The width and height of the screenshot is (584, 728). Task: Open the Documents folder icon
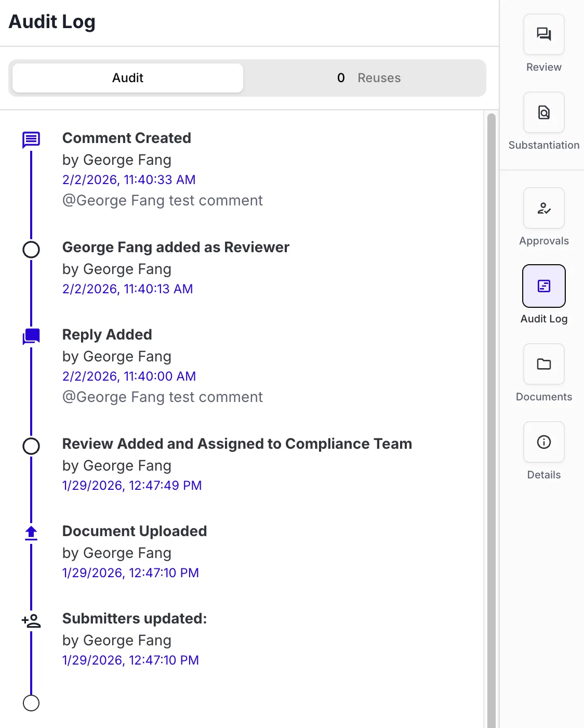(x=544, y=364)
